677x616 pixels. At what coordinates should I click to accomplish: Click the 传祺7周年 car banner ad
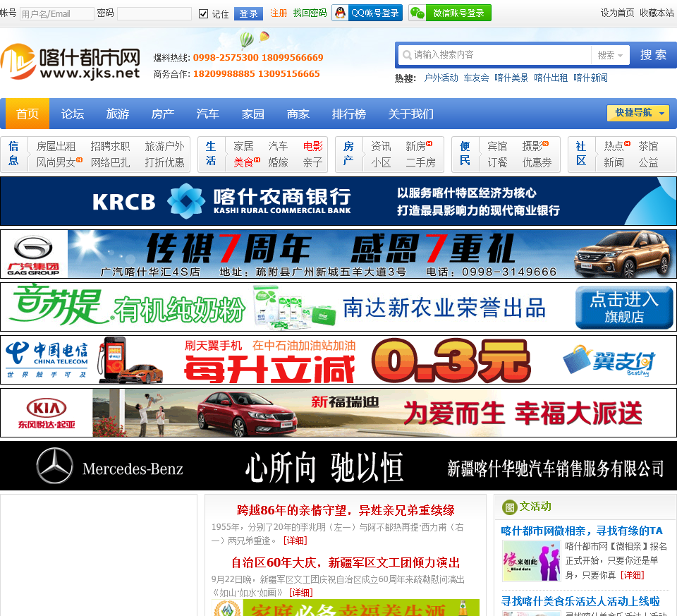coord(338,254)
